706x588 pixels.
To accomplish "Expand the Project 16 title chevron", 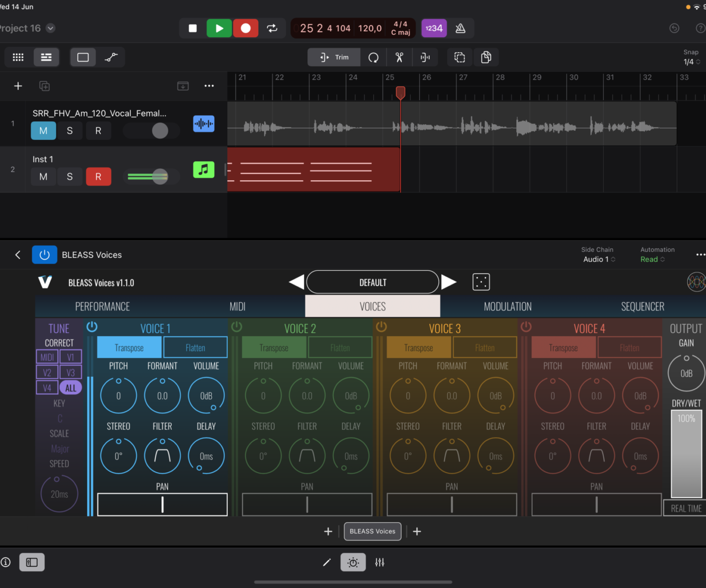I will pos(51,28).
